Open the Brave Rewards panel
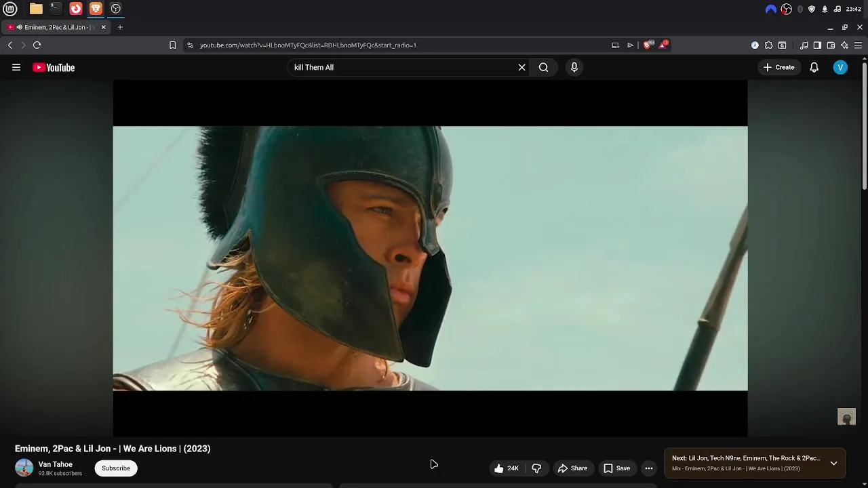The width and height of the screenshot is (868, 488). click(x=663, y=45)
